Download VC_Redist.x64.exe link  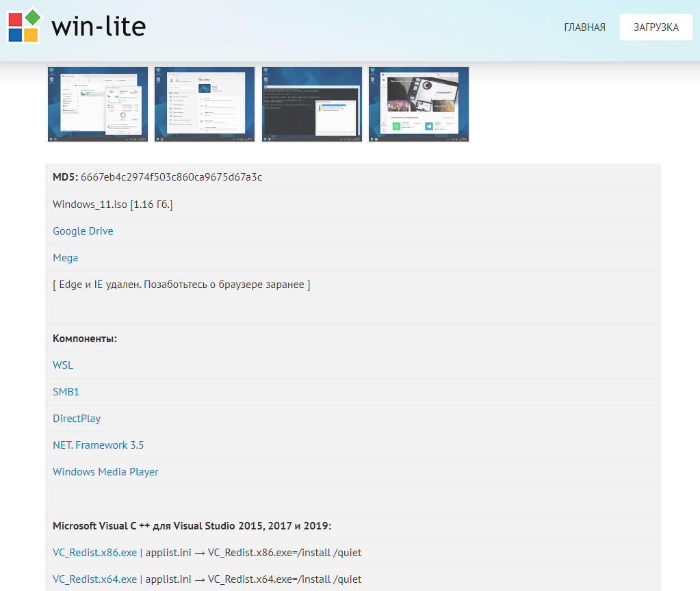[94, 579]
